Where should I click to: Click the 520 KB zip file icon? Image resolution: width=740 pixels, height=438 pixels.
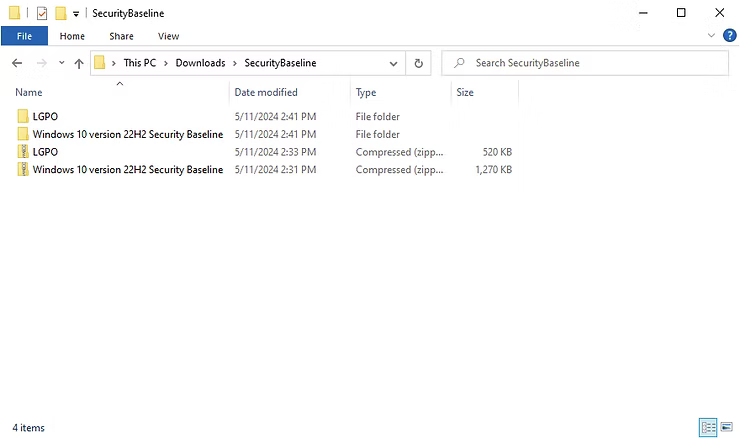[x=23, y=152]
